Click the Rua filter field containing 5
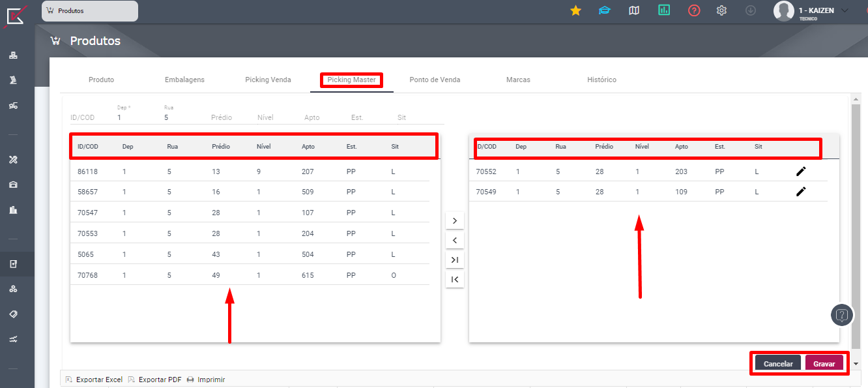Image resolution: width=868 pixels, height=388 pixels. pos(182,117)
